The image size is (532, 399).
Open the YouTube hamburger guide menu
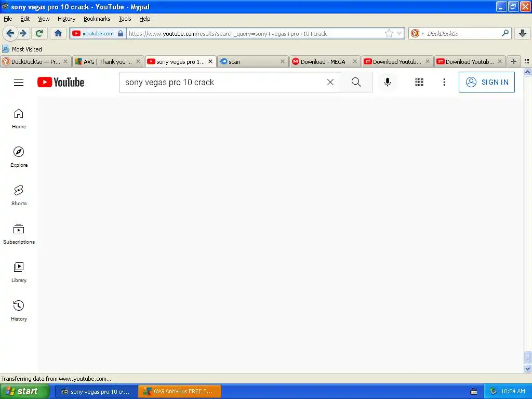click(19, 82)
